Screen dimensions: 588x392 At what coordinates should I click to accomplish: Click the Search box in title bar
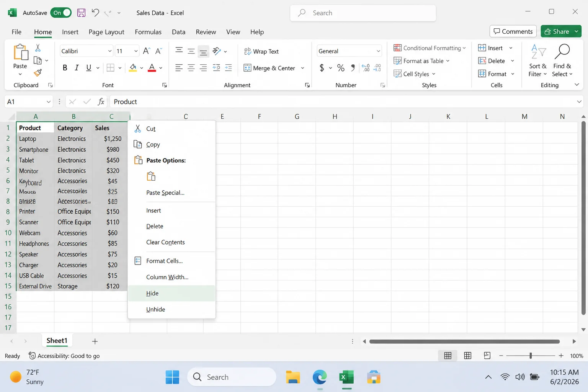pyautogui.click(x=363, y=13)
